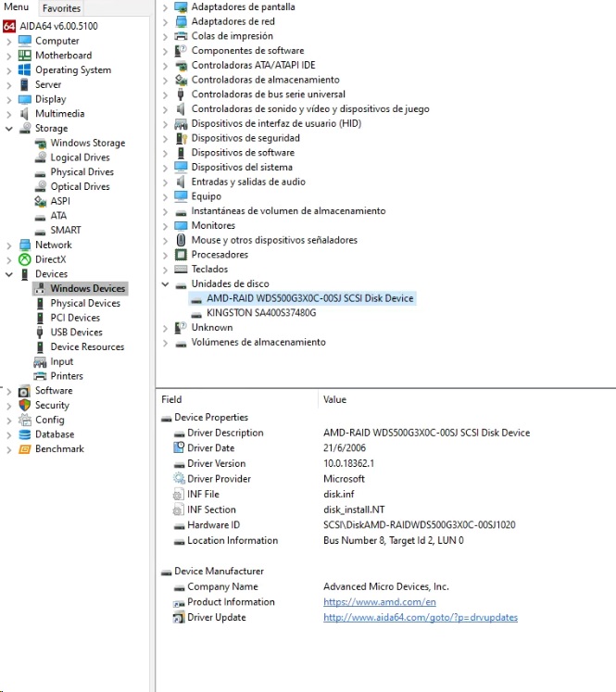Open Physical Drives under Storage
616x692 pixels.
pyautogui.click(x=82, y=172)
